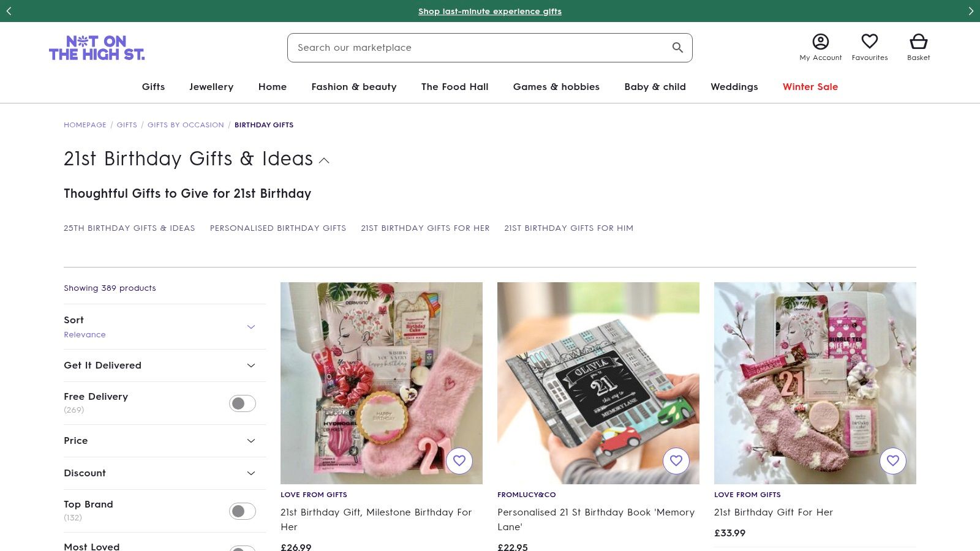
Task: Open My Account profile icon
Action: (820, 42)
